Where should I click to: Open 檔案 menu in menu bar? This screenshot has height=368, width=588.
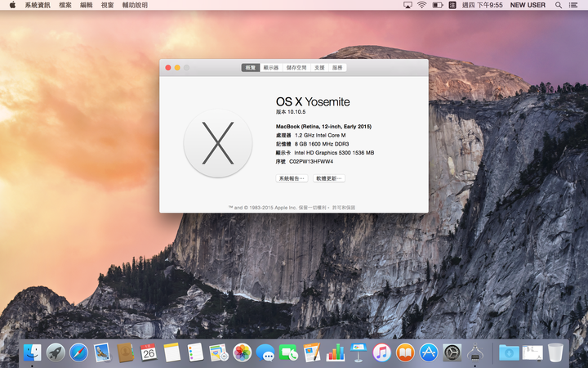pyautogui.click(x=65, y=5)
